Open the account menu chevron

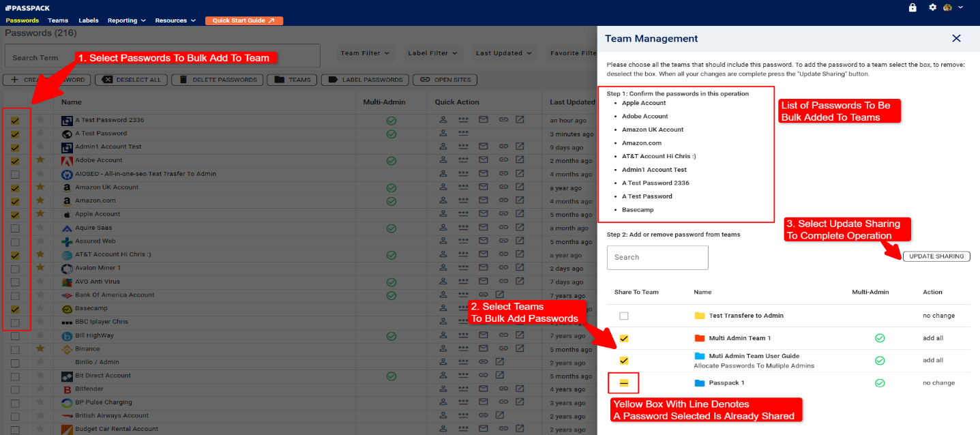[x=961, y=7]
